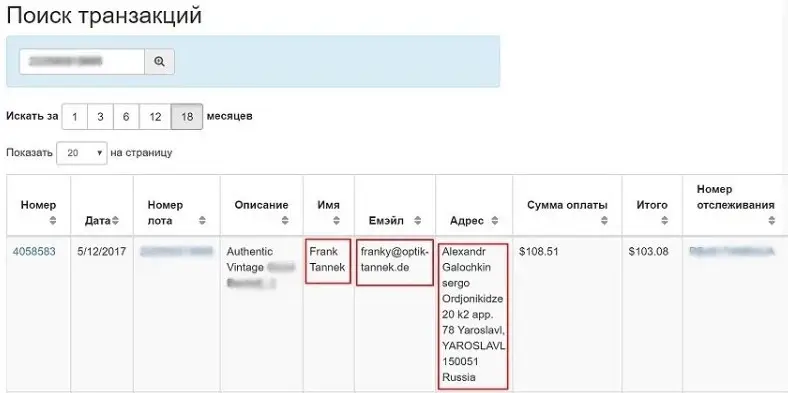
Task: Open the rows-per-page dropdown showing 20
Action: click(x=82, y=153)
